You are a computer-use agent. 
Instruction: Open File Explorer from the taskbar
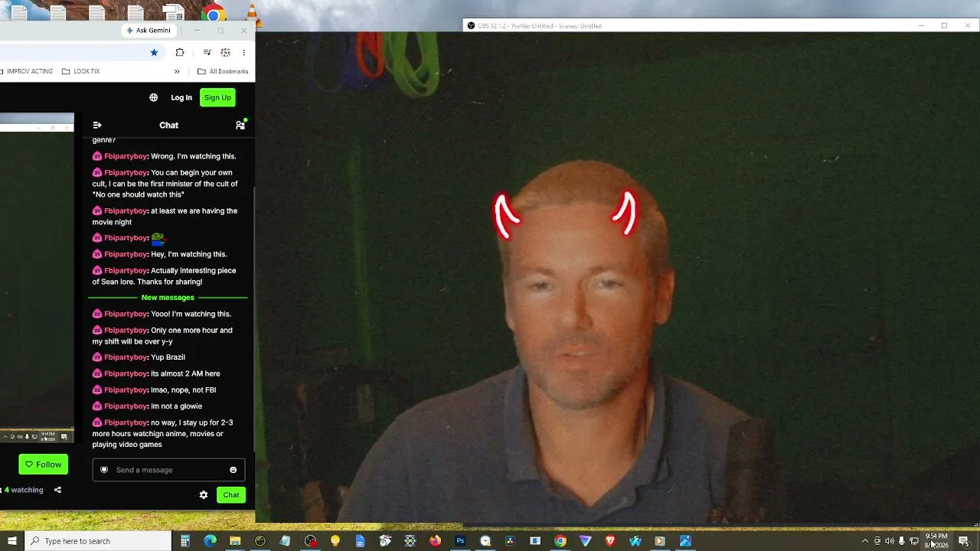point(235,541)
